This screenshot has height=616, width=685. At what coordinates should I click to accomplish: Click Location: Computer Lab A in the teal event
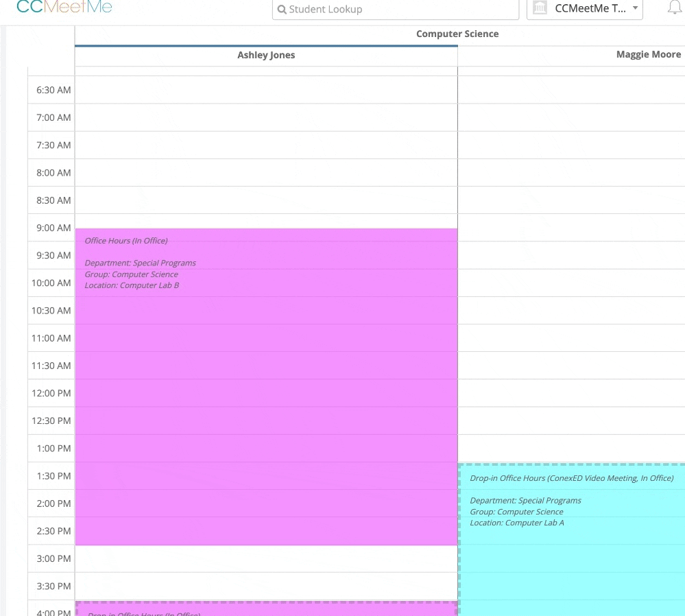[517, 522]
